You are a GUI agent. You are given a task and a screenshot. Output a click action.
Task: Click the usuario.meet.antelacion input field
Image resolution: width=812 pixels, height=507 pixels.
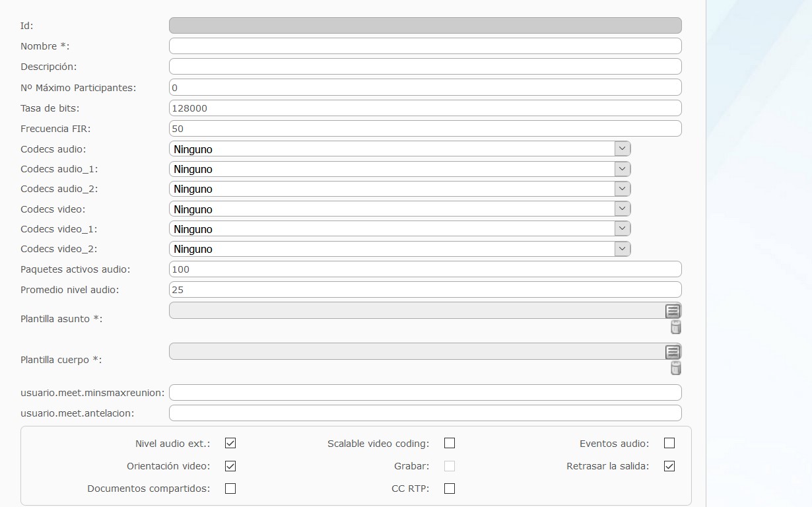tap(425, 413)
